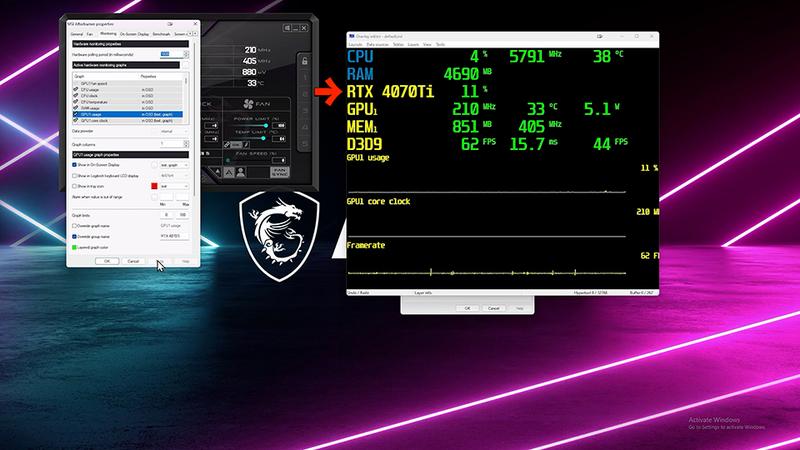Expand the On-Screen Display type dropdown

[x=176, y=163]
